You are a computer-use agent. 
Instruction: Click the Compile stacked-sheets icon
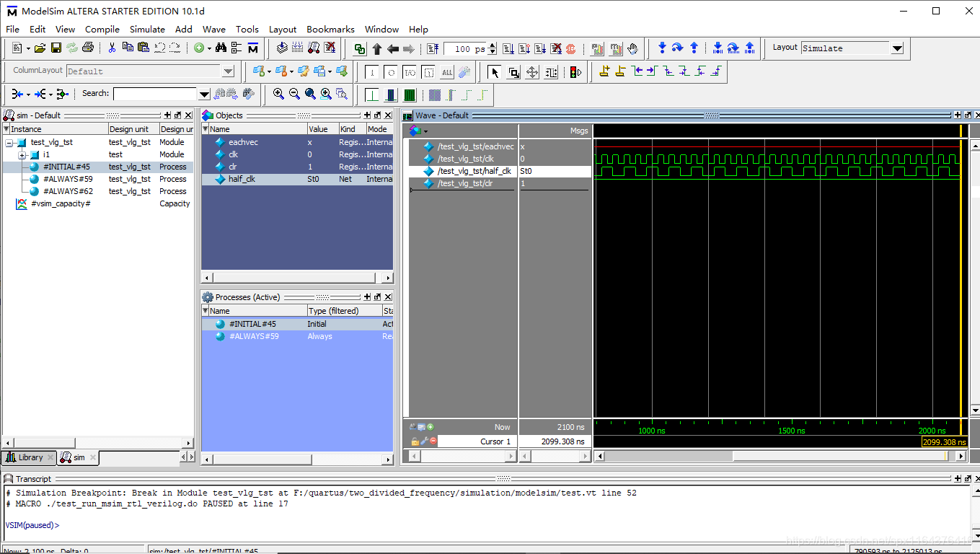pyautogui.click(x=281, y=48)
